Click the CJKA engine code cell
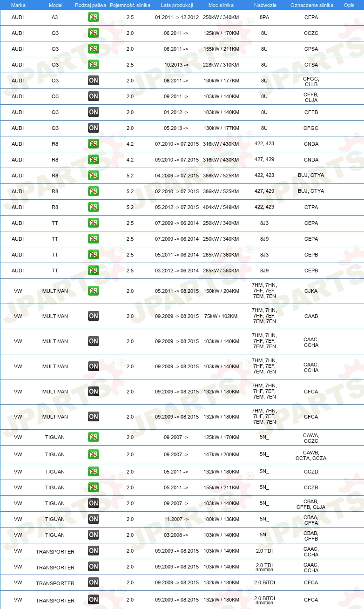 pos(311,291)
